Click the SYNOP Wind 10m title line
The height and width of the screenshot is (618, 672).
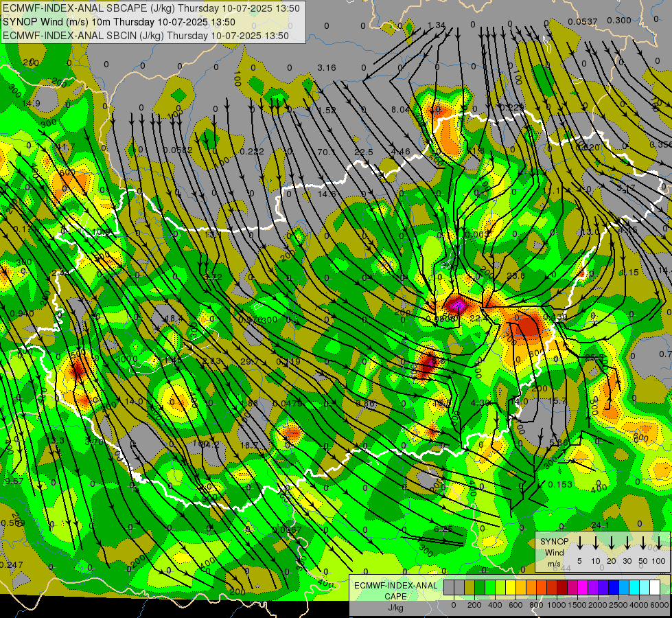point(119,22)
